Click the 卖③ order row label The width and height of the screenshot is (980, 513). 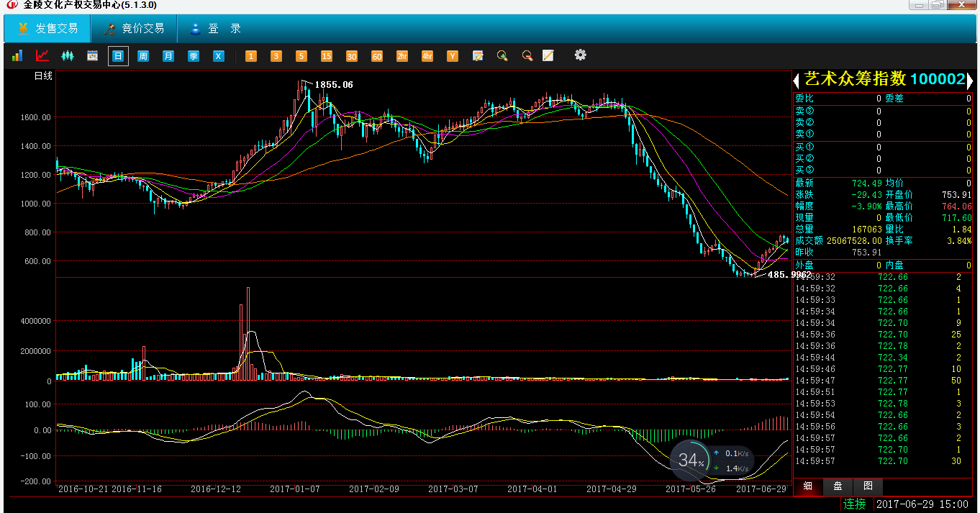point(804,111)
